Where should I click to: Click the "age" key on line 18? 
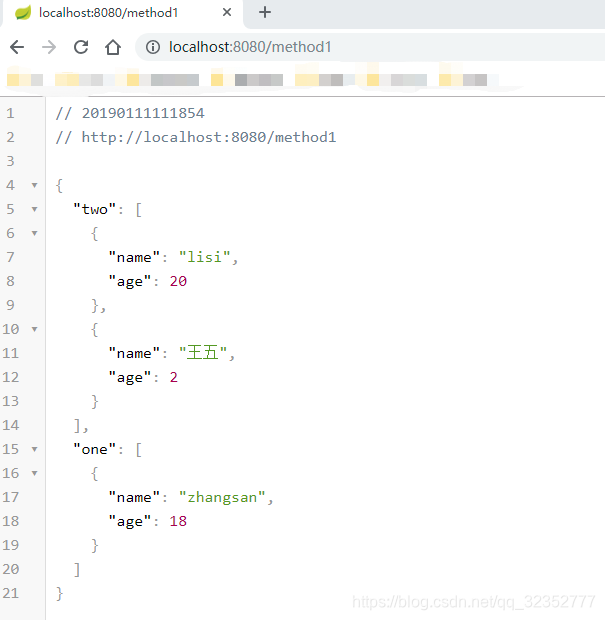130,522
